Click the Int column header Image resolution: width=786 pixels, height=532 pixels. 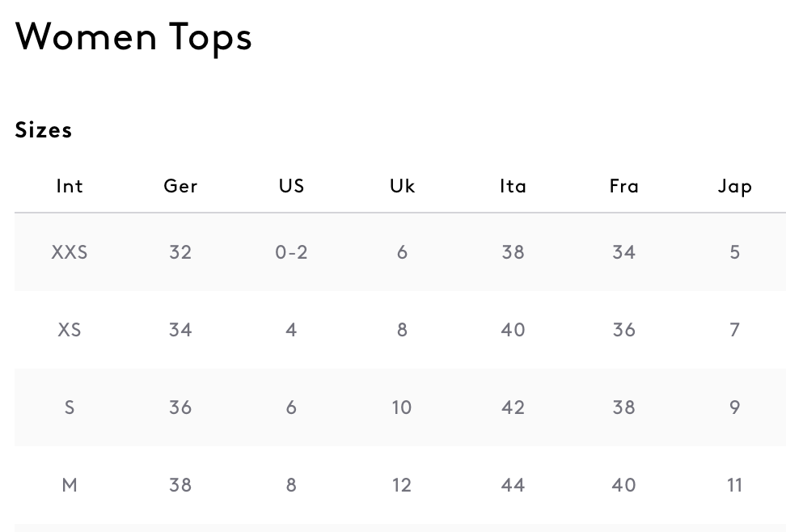pos(70,187)
